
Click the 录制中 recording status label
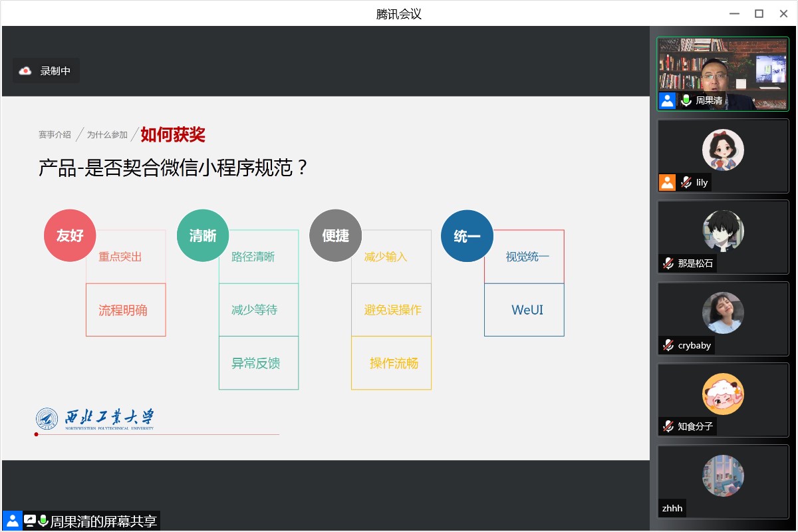(x=55, y=70)
